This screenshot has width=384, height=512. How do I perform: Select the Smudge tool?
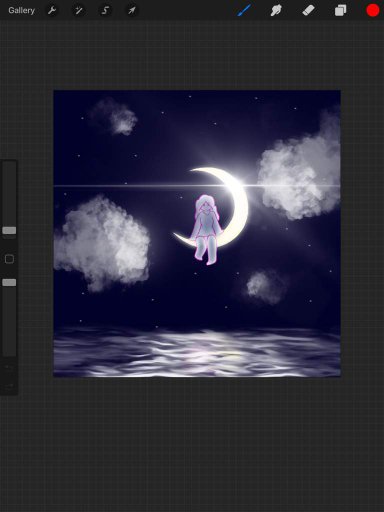point(276,10)
